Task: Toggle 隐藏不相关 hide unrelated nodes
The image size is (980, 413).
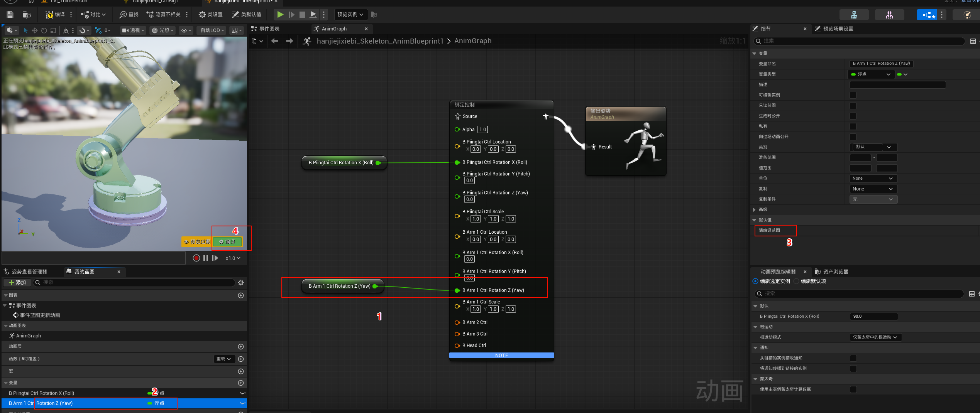Action: [164, 15]
